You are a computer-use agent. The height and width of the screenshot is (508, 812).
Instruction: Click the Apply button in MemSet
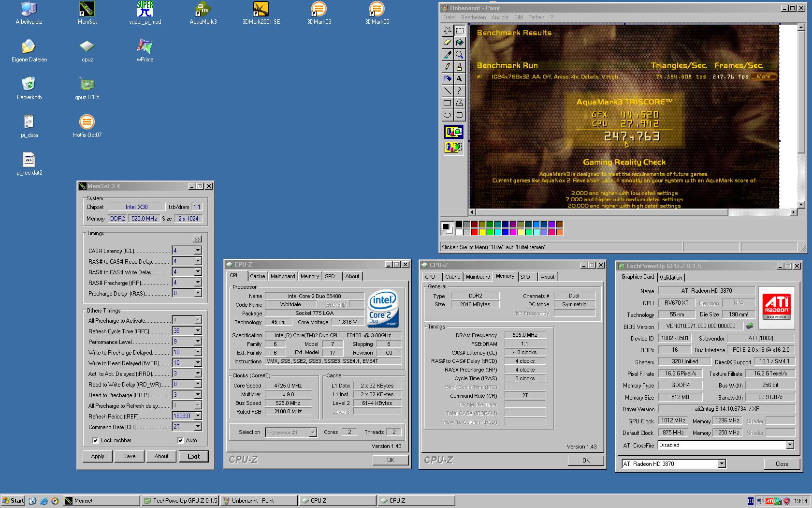coord(98,456)
